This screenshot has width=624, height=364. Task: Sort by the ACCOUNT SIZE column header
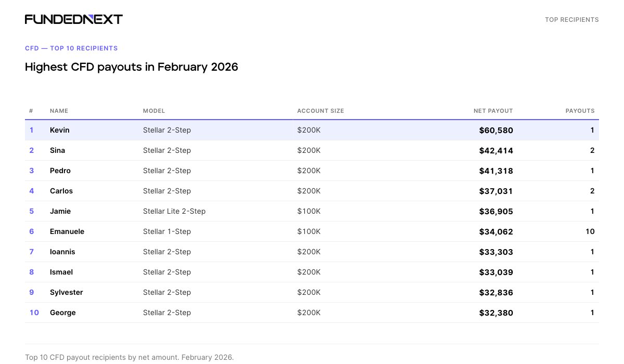click(x=320, y=111)
